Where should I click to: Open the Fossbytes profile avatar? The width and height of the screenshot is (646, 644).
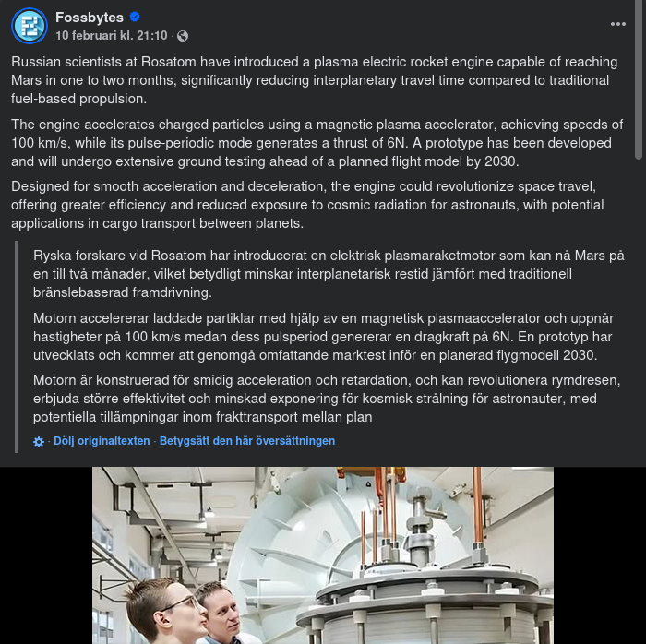pos(30,26)
